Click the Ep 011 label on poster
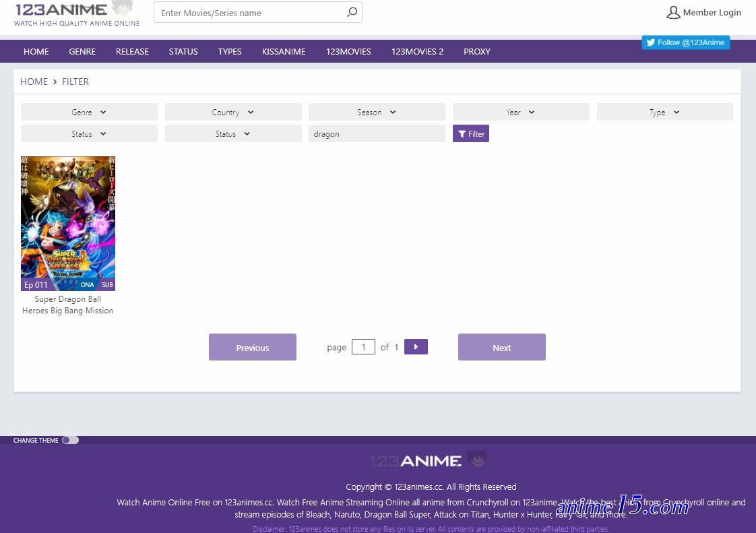Image resolution: width=756 pixels, height=533 pixels. coord(36,284)
